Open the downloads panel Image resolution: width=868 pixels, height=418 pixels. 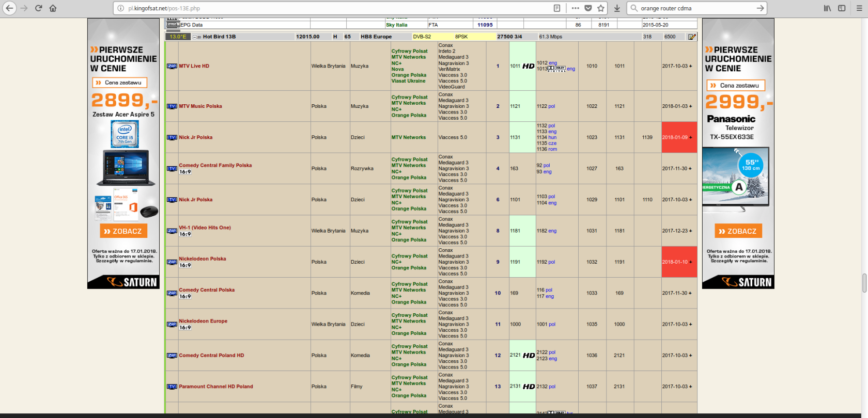click(617, 8)
